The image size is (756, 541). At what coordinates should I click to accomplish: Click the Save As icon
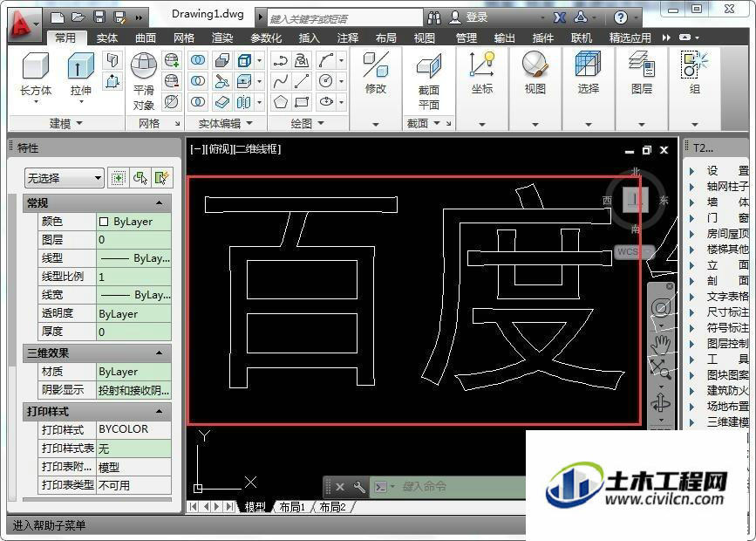pos(119,17)
